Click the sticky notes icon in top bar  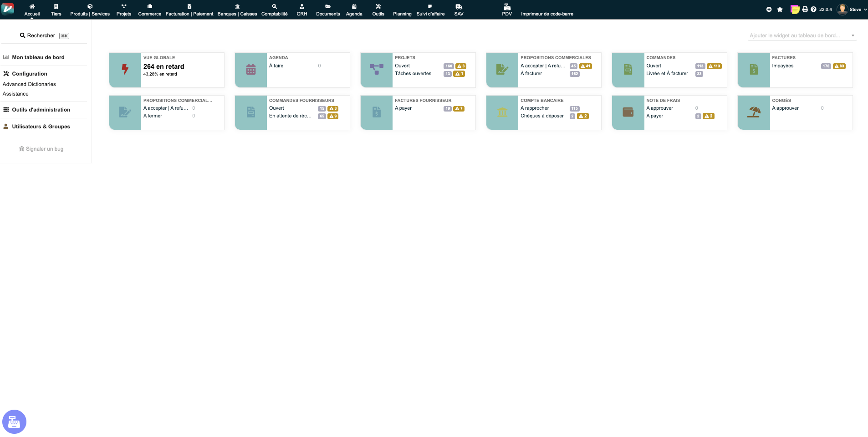tap(795, 10)
